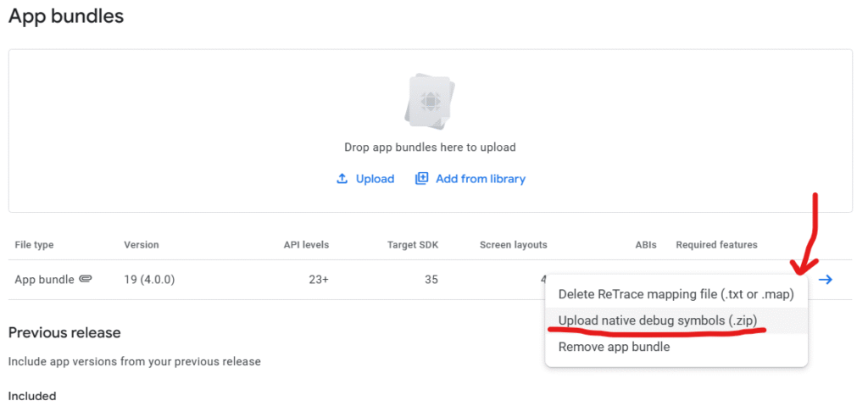Image resolution: width=868 pixels, height=412 pixels.
Task: Click the Screen layouts column header
Action: coord(513,245)
